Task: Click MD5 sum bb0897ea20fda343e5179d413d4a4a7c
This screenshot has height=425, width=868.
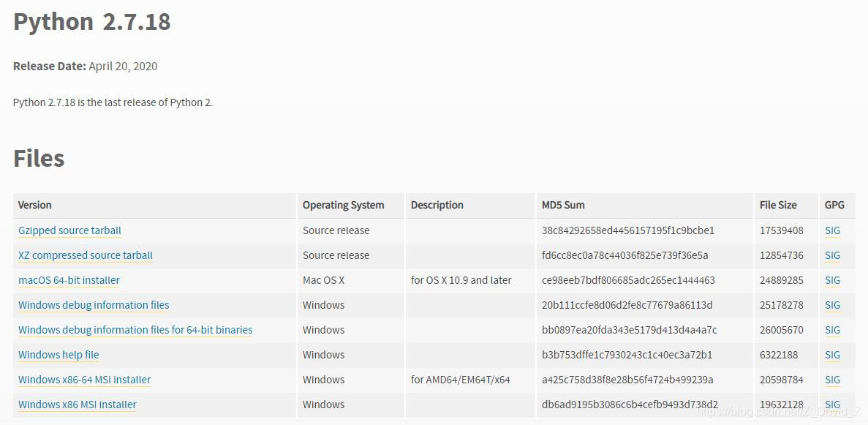Action: (630, 330)
